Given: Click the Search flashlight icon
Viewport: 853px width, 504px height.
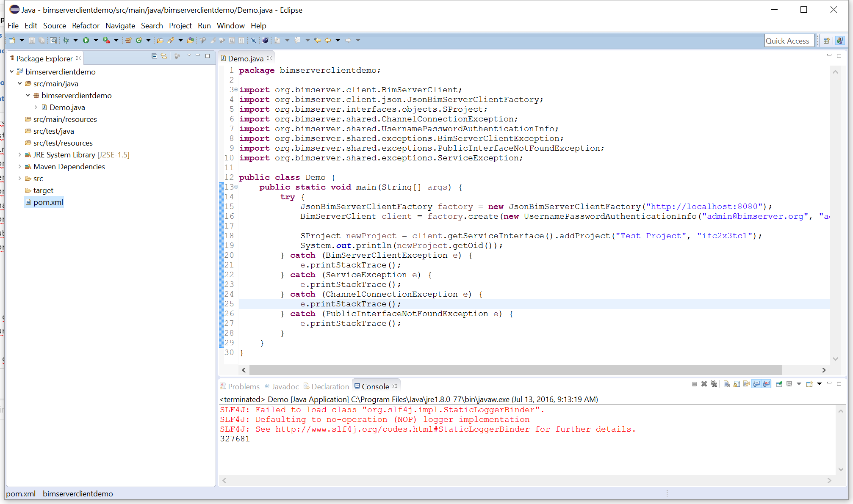Looking at the screenshot, I should click(x=171, y=40).
